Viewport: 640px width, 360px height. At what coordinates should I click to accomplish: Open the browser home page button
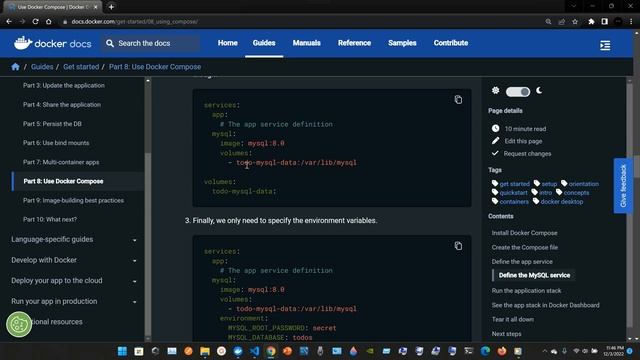coord(49,22)
